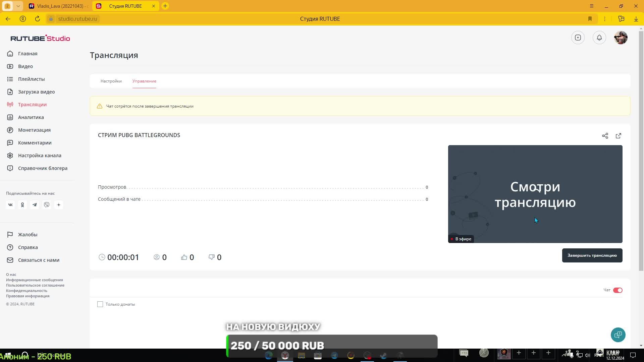
Task: Open the user avatar menu
Action: pos(621,38)
